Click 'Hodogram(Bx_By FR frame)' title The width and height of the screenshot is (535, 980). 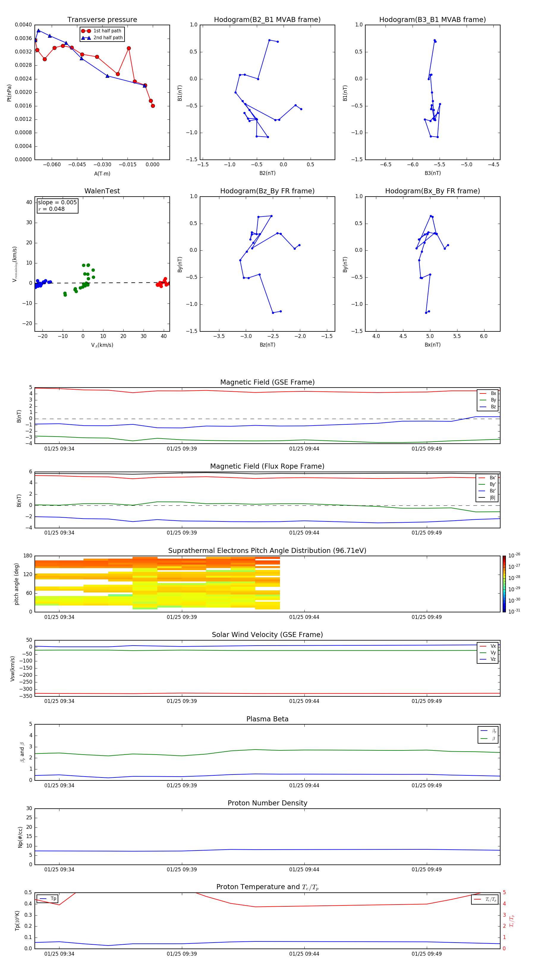[x=432, y=191]
